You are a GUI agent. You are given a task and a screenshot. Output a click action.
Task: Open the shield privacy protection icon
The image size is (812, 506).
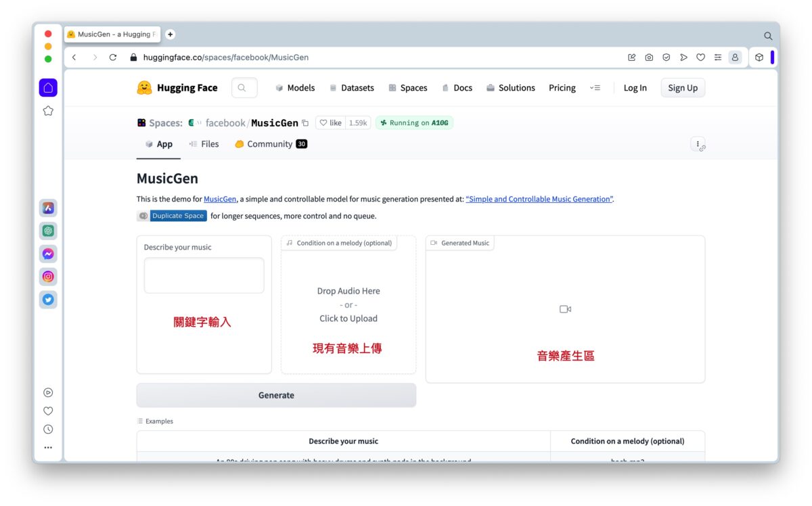[x=667, y=57]
